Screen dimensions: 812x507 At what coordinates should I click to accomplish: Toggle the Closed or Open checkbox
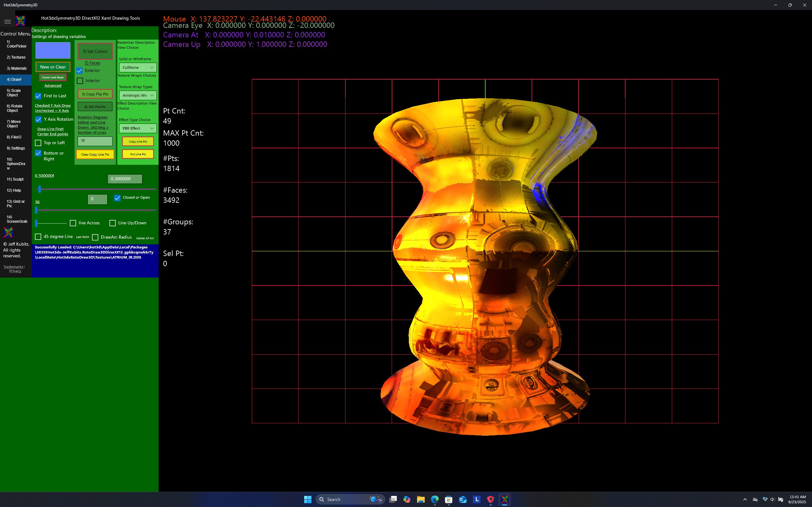tap(117, 198)
